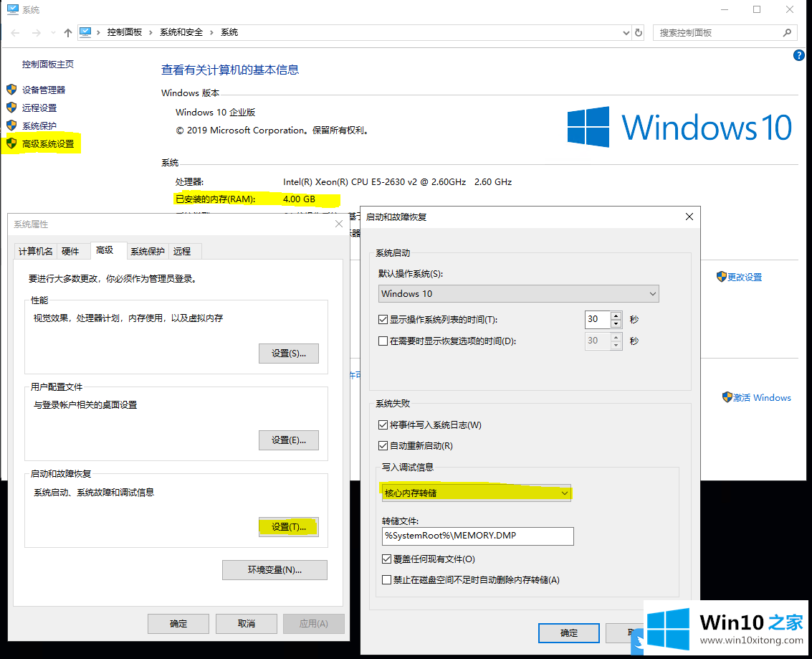Go up one level with up arrow
Viewport: 812px width, 659px height.
click(x=68, y=33)
